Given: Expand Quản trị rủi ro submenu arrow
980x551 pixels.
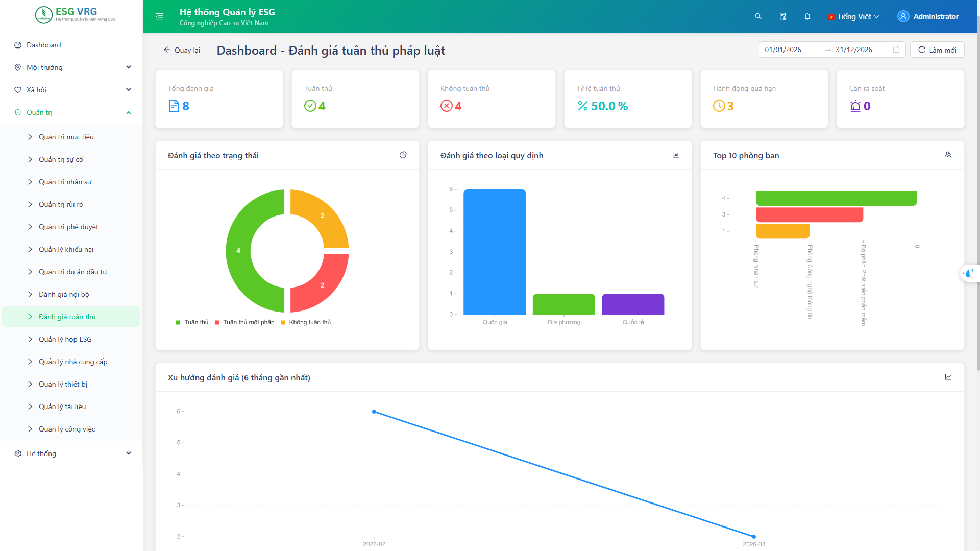Looking at the screenshot, I should coord(30,204).
